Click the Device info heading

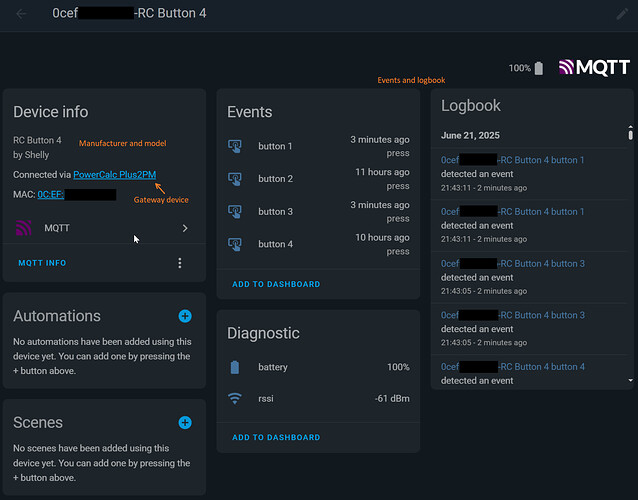point(50,112)
